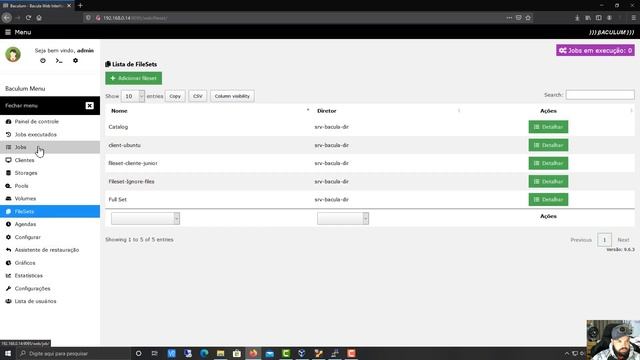640x360 pixels.
Task: Open Painel de controle in sidebar
Action: point(50,122)
